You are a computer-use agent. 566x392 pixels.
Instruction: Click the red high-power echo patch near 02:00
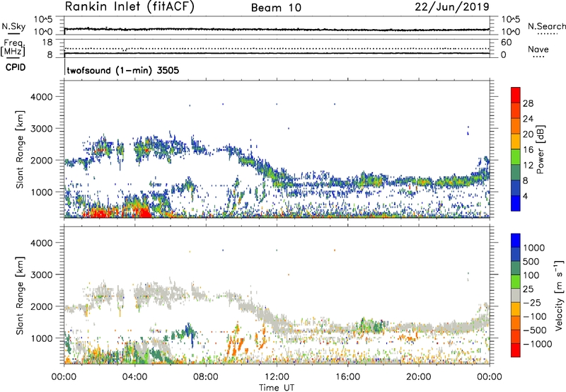pos(99,213)
